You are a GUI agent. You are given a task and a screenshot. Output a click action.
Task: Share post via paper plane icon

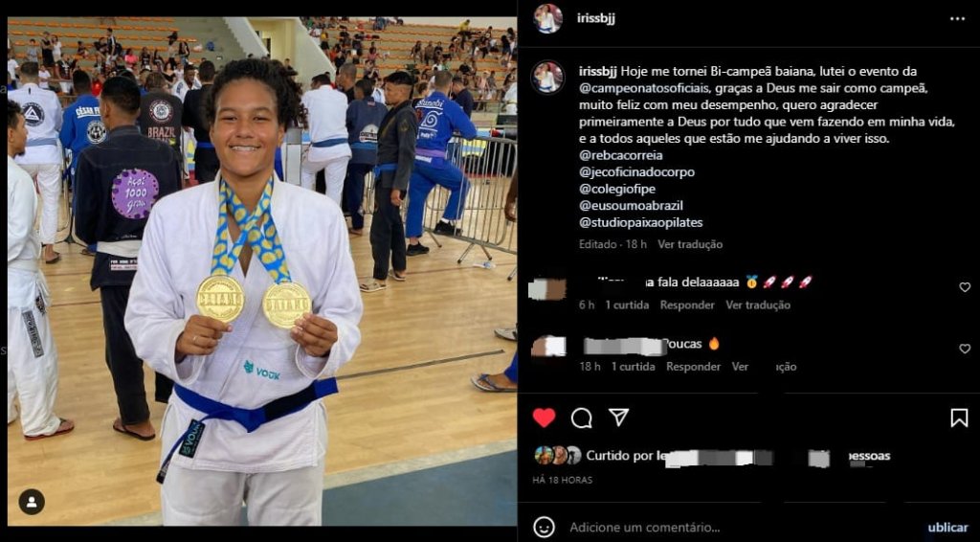(x=618, y=417)
